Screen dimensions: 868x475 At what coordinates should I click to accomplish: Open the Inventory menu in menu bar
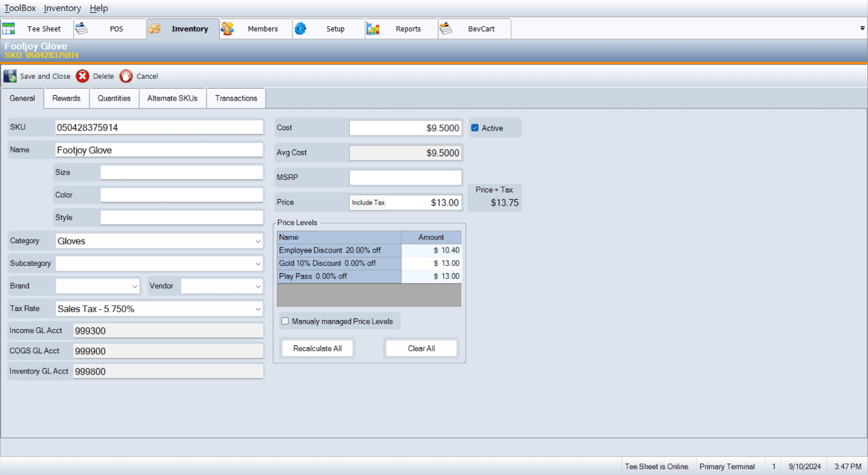[x=62, y=8]
